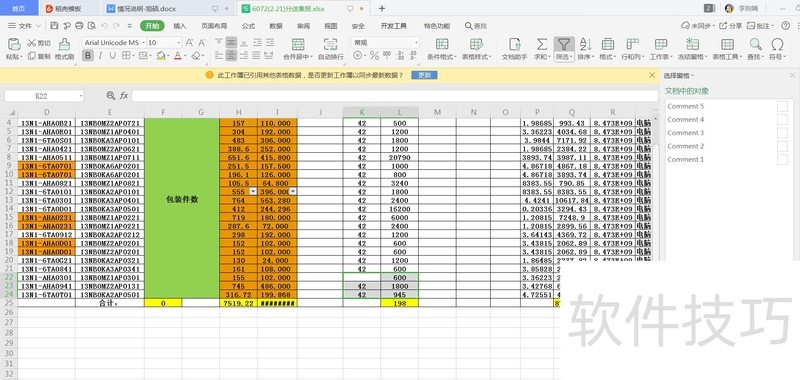This screenshot has height=380, width=800.
Task: Open filter dropdown arrow in cell H12
Action: tap(253, 191)
